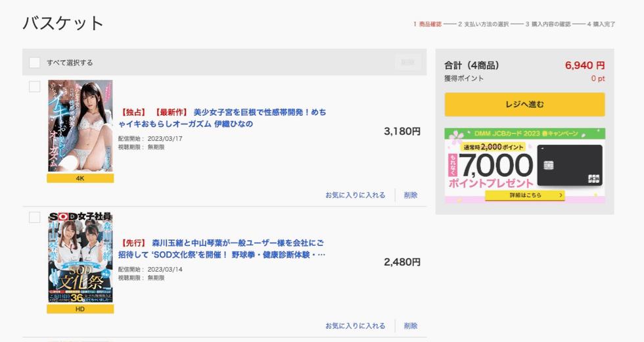Add the second item to favorites (お気に入りに入れる)
Viewport: 644px width, 342px height.
[356, 326]
